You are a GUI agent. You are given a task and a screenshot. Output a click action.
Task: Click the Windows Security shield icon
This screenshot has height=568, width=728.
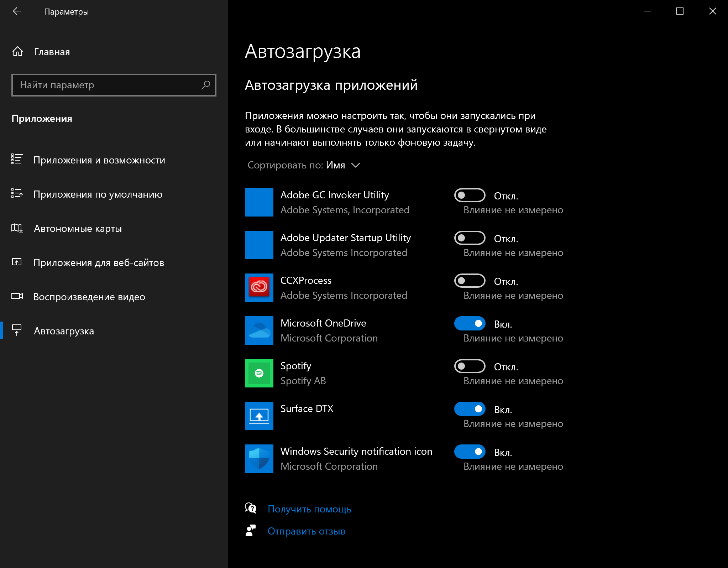[259, 459]
